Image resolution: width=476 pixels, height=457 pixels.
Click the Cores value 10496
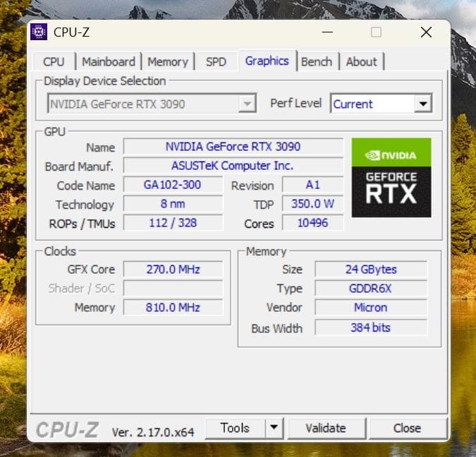[312, 223]
